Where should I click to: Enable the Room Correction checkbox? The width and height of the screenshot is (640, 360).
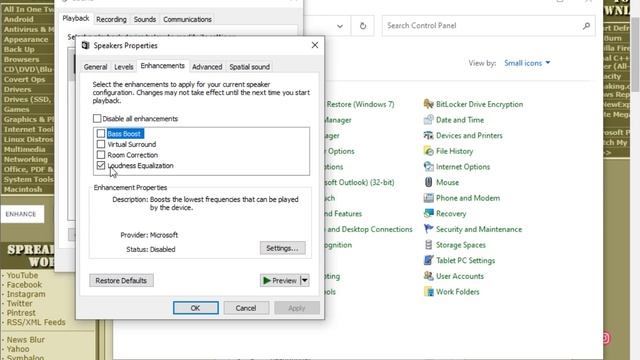point(101,155)
